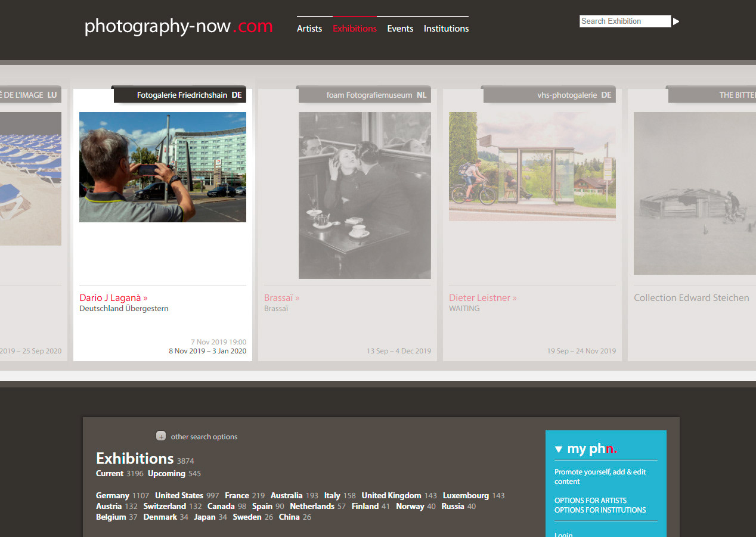Screen dimensions: 756x537
Task: Open the Steichen collection shack photo
Action: click(x=695, y=193)
